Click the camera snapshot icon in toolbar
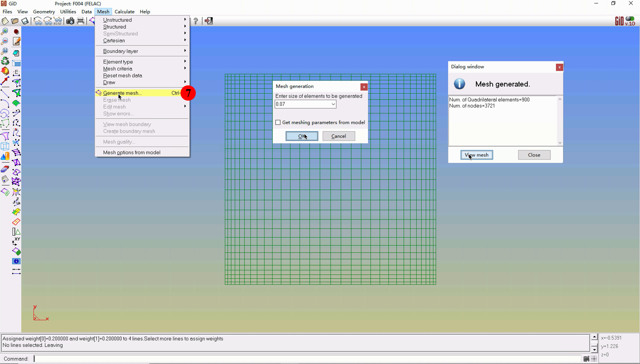 (70, 21)
